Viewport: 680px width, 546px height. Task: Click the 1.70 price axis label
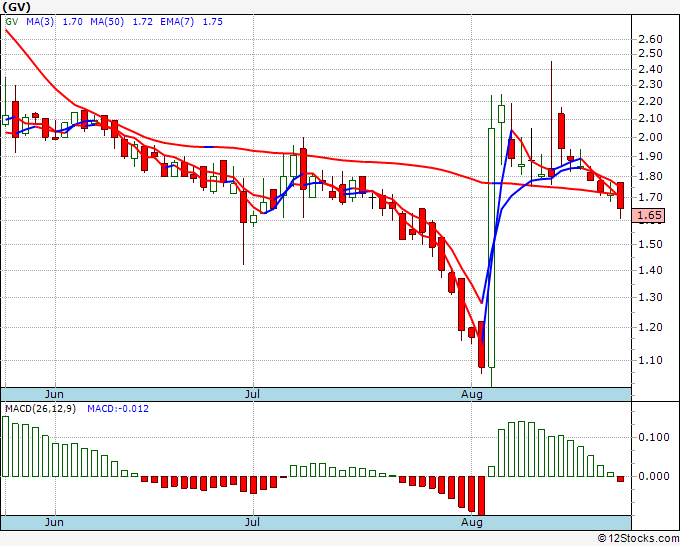click(x=650, y=197)
